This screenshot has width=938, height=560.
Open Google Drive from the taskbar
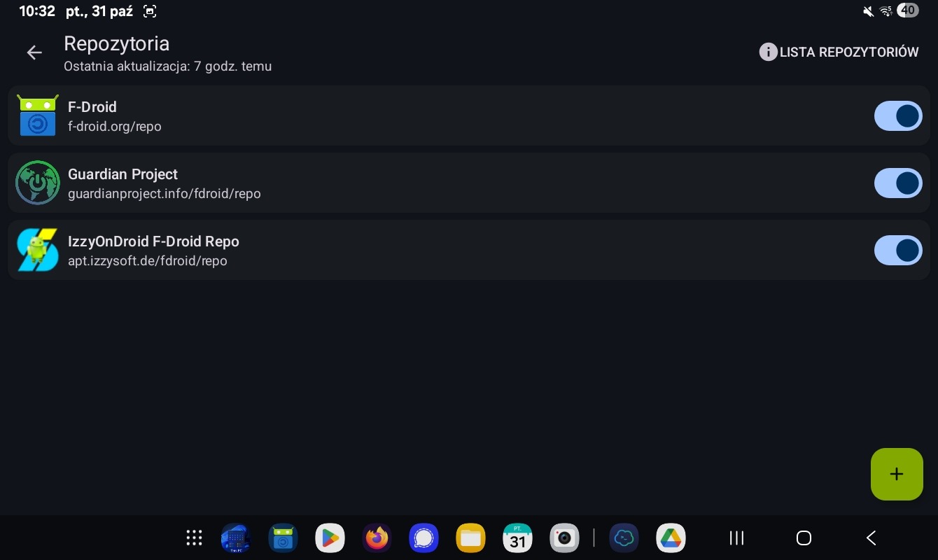point(671,538)
